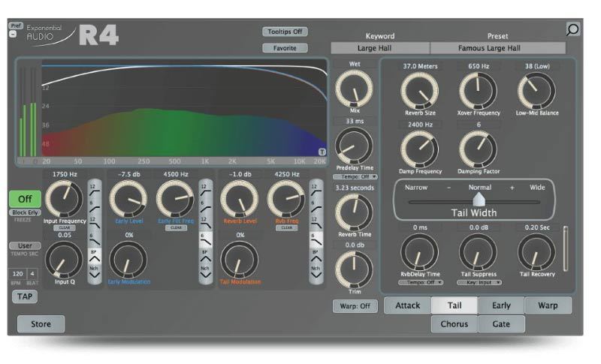601x364 pixels.
Task: Open the Key: Input dropdown under Tail Suppress
Action: tap(478, 282)
